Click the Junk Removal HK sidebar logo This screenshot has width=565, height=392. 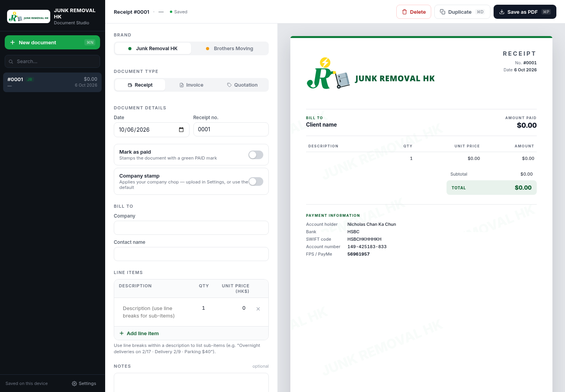point(29,16)
